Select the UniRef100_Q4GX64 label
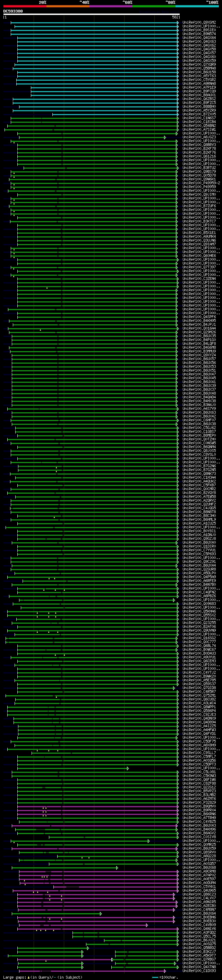This screenshot has height=980, width=222. coord(199,38)
